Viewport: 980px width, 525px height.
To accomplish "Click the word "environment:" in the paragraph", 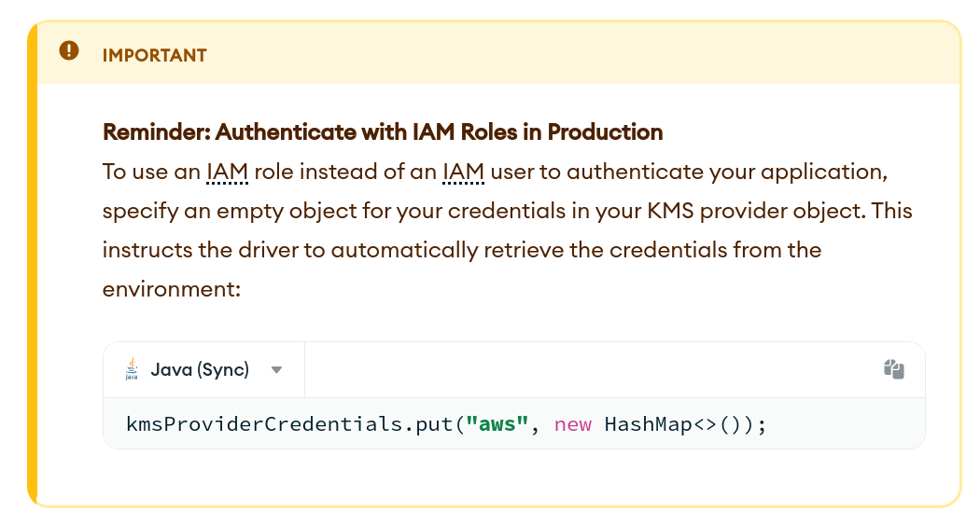I will coord(172,289).
